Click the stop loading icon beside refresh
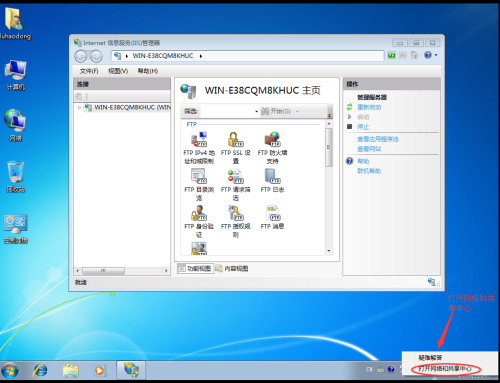This screenshot has width=500, height=383. tap(403, 55)
